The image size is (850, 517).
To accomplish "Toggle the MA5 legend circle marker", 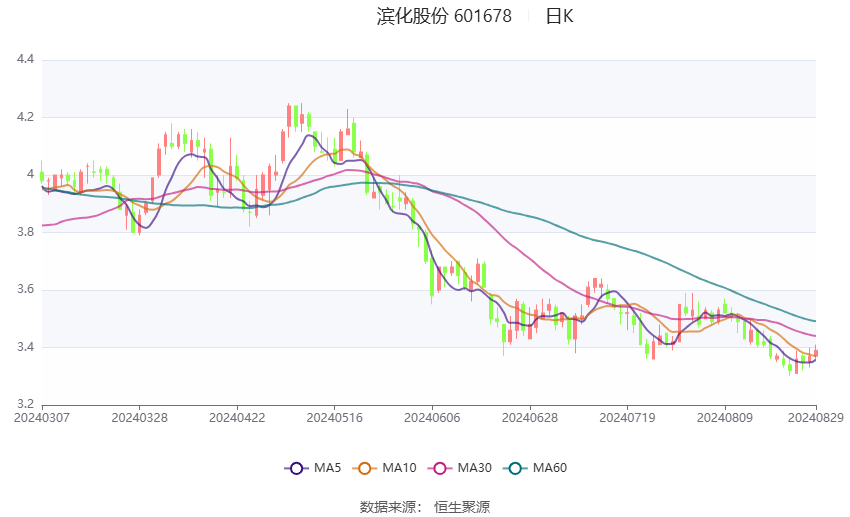I will pos(296,468).
